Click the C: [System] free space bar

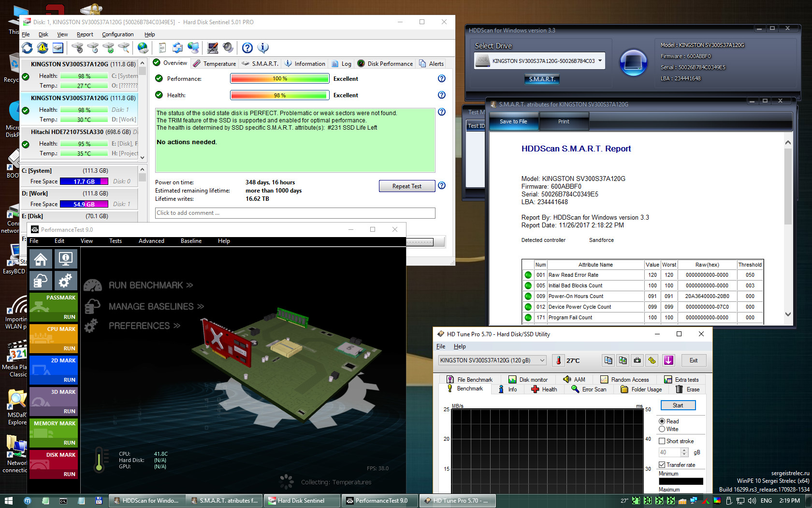pos(84,181)
